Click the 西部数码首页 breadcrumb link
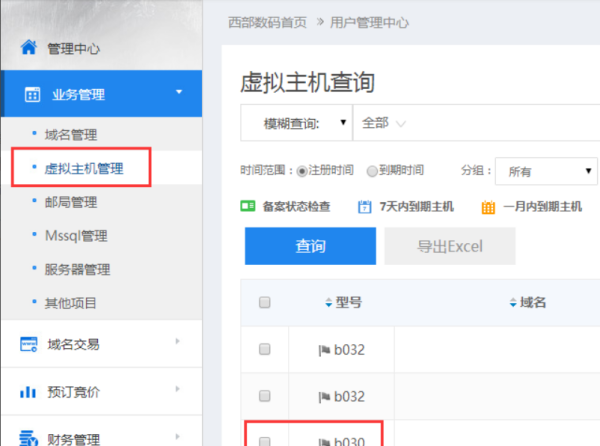Screen dimensions: 600x446 tap(267, 23)
